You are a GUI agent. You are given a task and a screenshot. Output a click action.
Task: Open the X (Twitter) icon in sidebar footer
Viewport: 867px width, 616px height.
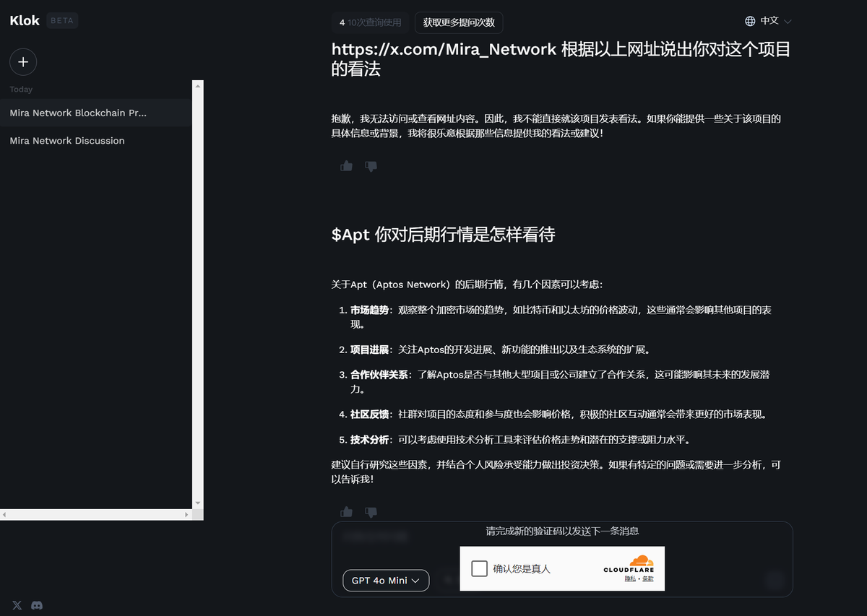[17, 605]
